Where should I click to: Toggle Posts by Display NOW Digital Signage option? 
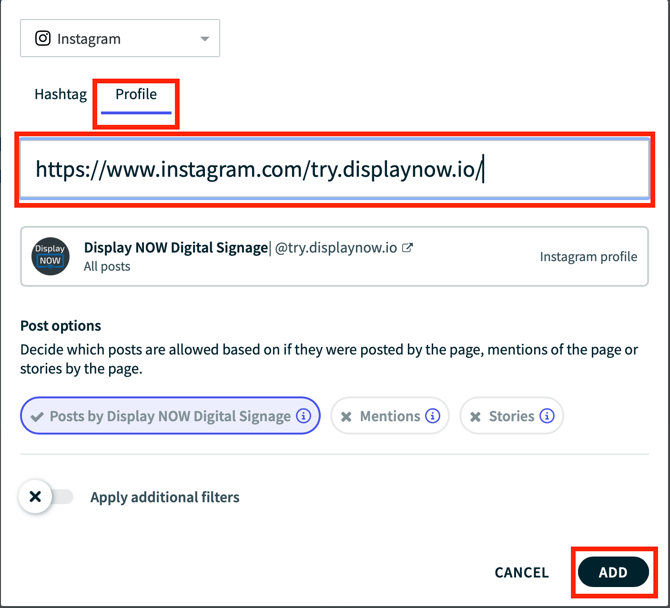point(170,416)
